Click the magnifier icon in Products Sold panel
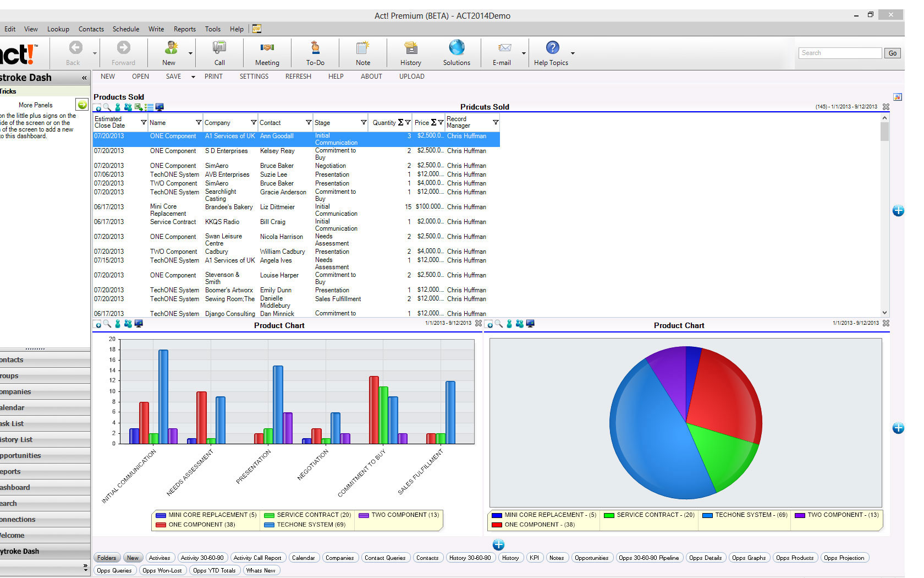This screenshot has width=924, height=578. [x=107, y=107]
